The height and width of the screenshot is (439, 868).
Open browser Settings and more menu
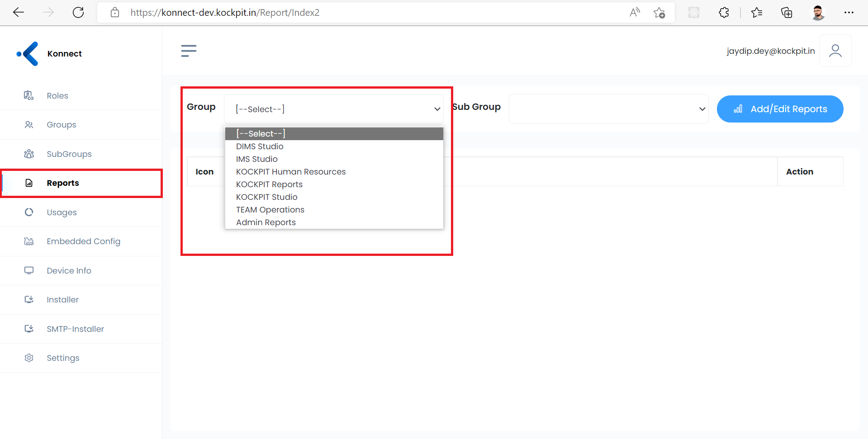(849, 13)
